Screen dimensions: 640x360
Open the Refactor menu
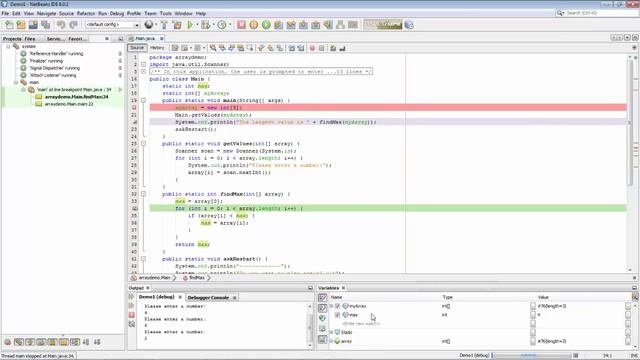click(86, 13)
